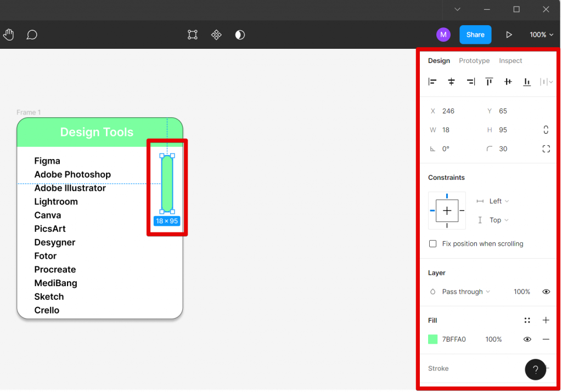This screenshot has height=392, width=562.
Task: Select the 7BFFA0 fill color swatch
Action: (432, 339)
